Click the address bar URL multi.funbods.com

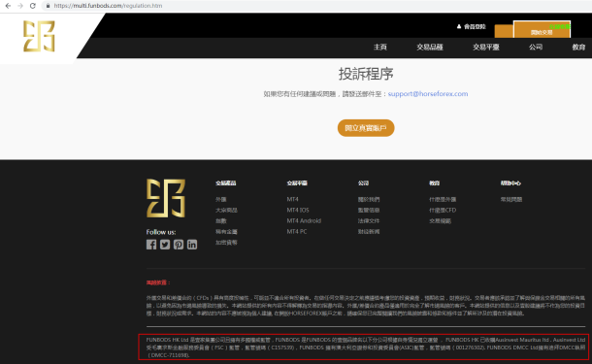(108, 6)
